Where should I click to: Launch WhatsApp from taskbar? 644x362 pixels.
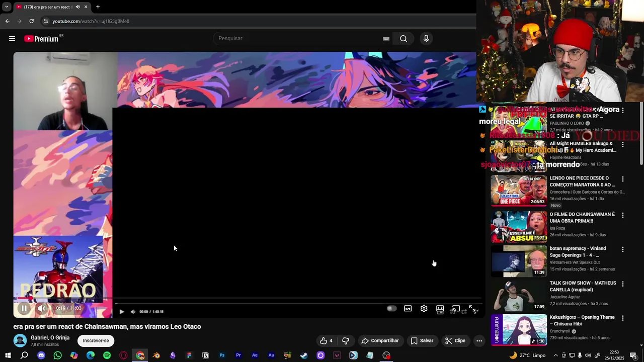tap(57, 355)
